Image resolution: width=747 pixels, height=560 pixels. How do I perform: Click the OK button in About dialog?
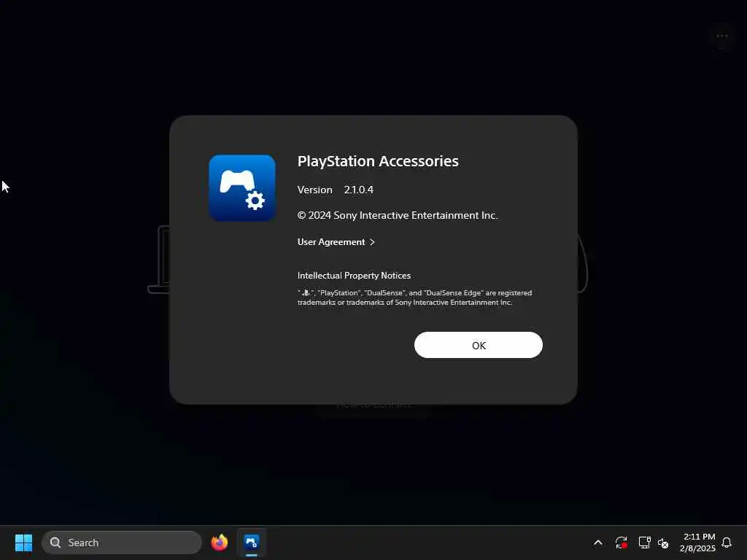[x=479, y=345]
